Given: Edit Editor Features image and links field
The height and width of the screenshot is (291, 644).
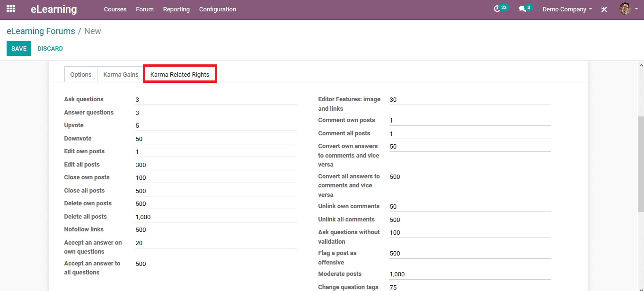Looking at the screenshot, I should click(x=470, y=99).
